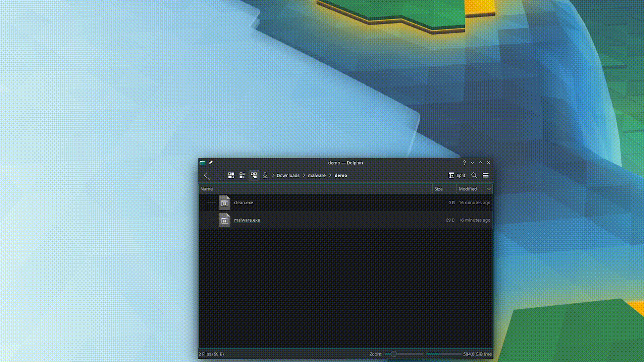This screenshot has width=644, height=362.
Task: Click the hamburger menu icon
Action: (x=486, y=175)
